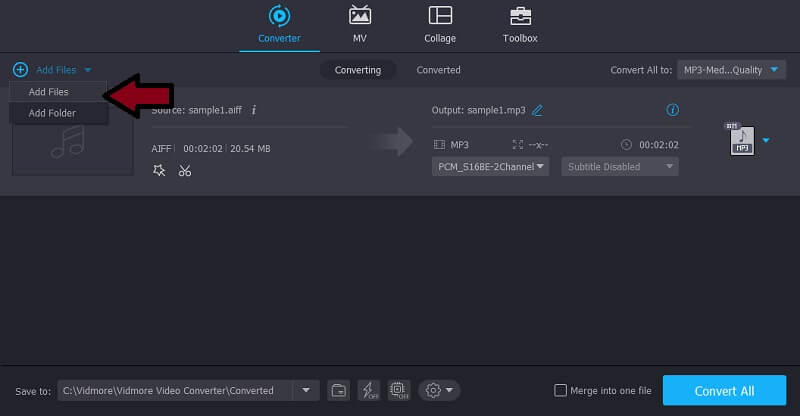Click the pencil rename output icon
Screen dimensions: 800x416
pos(537,110)
